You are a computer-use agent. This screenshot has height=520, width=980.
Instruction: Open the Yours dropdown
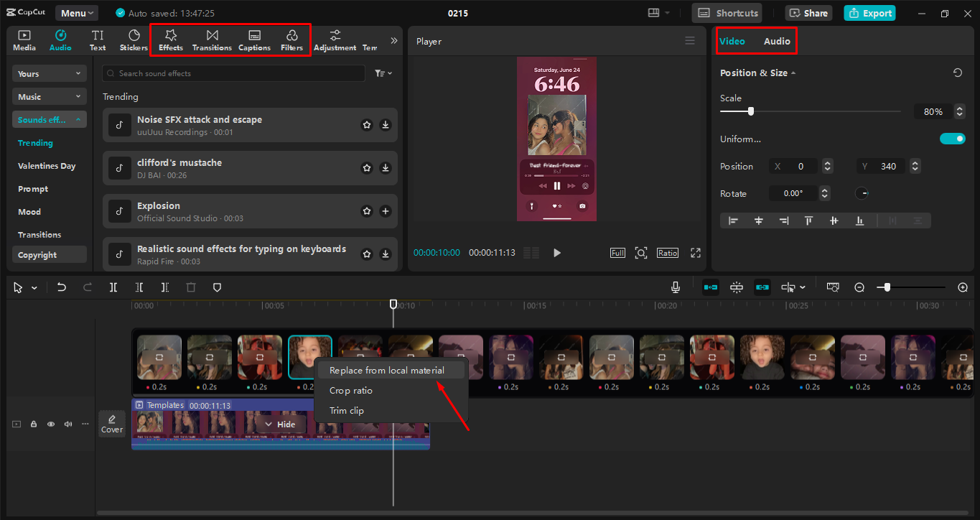pyautogui.click(x=49, y=73)
